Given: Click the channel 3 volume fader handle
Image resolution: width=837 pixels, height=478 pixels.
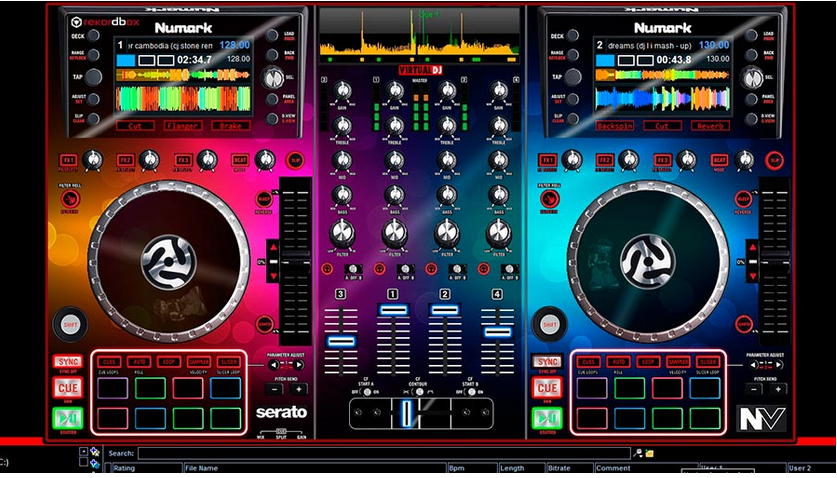Looking at the screenshot, I should coord(341,341).
